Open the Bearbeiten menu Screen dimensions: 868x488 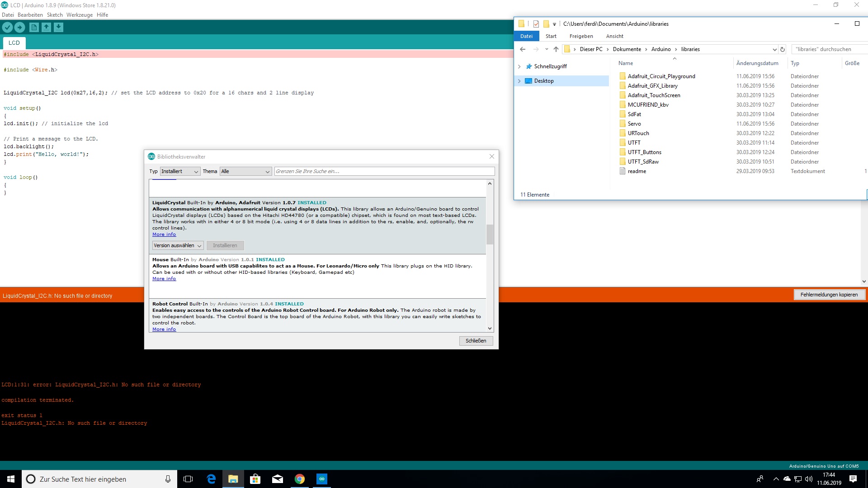point(30,15)
